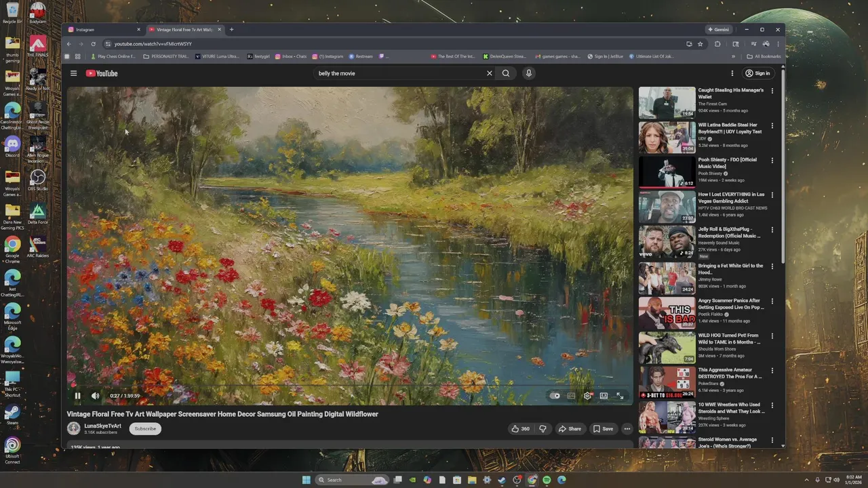This screenshot has height=488, width=868.
Task: Run search with magnifier button
Action: 506,73
